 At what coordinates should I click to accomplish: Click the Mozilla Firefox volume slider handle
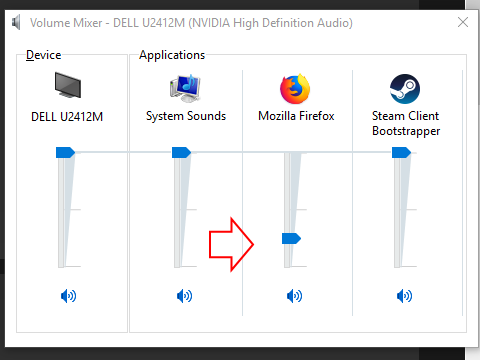point(291,238)
